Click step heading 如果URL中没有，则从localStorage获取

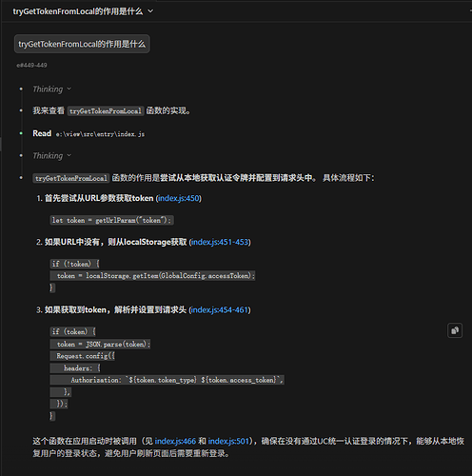pos(116,242)
